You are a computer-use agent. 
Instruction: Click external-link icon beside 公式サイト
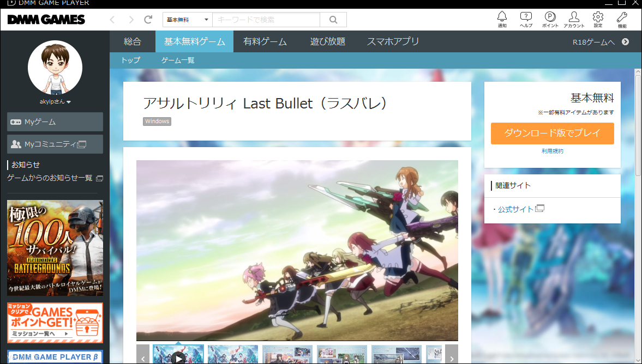(x=540, y=209)
